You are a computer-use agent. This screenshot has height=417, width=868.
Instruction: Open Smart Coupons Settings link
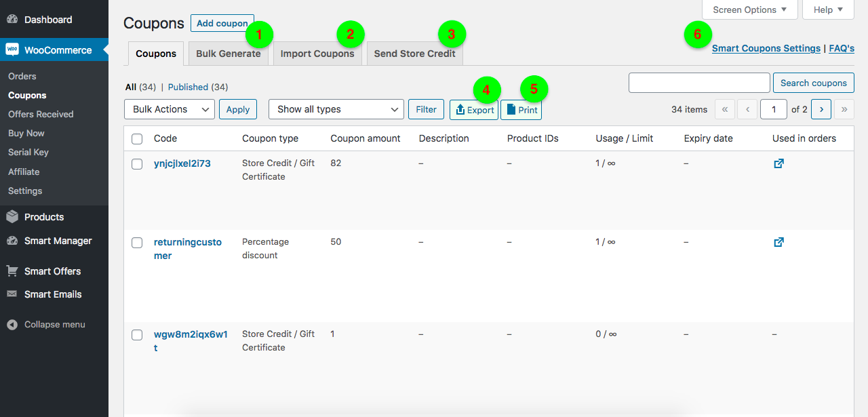766,49
